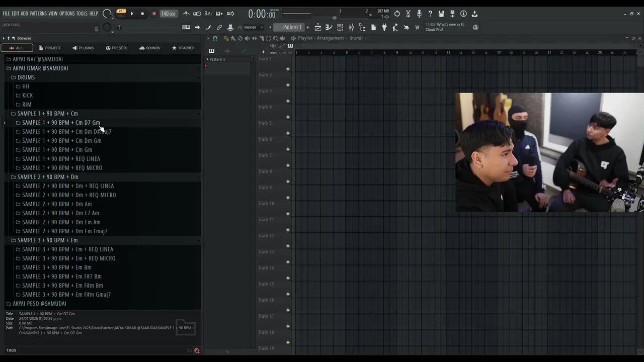
Task: Click the Record button
Action: pyautogui.click(x=154, y=14)
